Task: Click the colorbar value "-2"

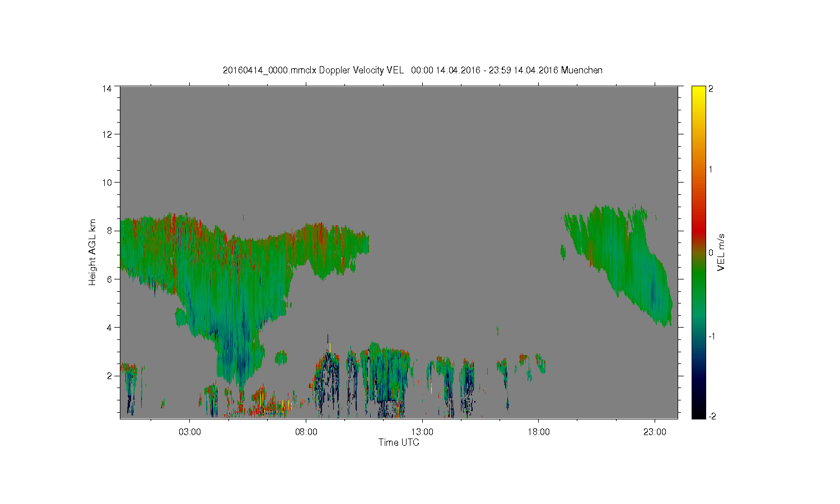Action: pyautogui.click(x=712, y=417)
